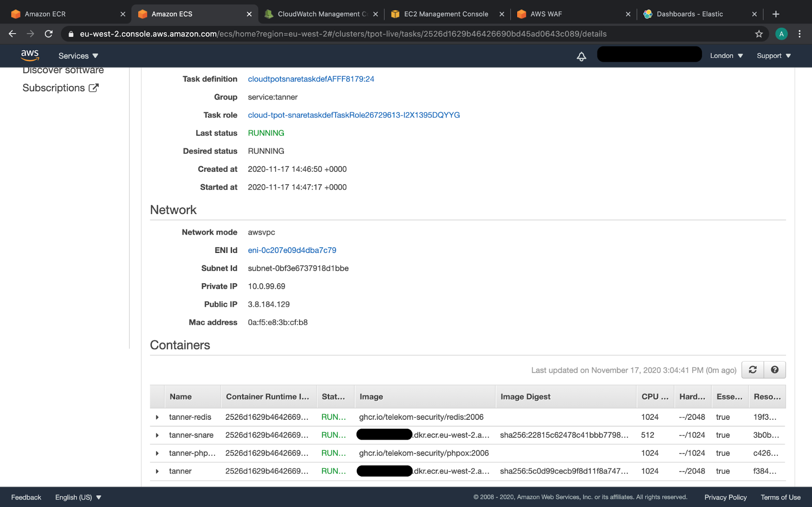Image resolution: width=812 pixels, height=507 pixels.
Task: Click the Image column header
Action: 425,397
